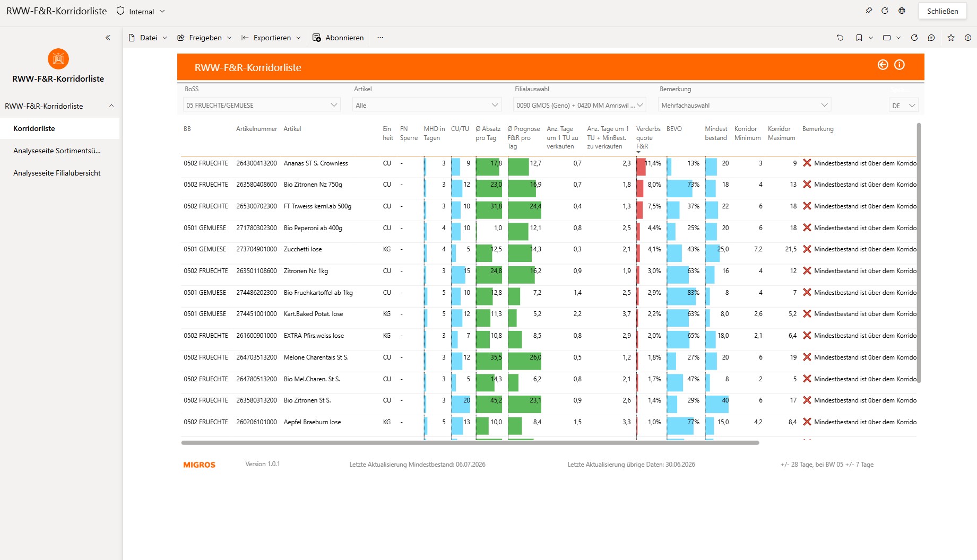Screen dimensions: 977x560
Task: Refresh visuals with toolbar refresh icon
Action: [914, 38]
